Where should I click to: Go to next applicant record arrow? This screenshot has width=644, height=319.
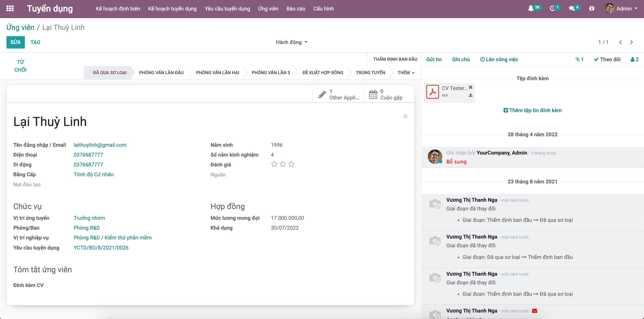click(631, 42)
